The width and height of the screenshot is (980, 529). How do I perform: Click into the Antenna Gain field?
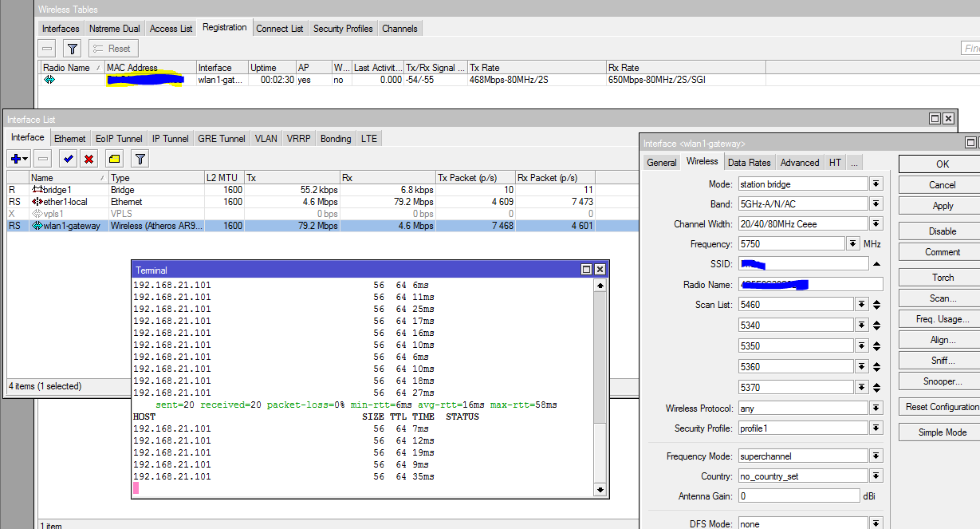[798, 496]
